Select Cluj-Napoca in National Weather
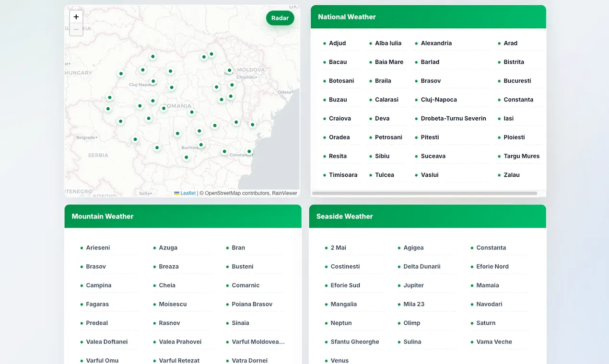Viewport: 609px width, 364px height. [439, 100]
